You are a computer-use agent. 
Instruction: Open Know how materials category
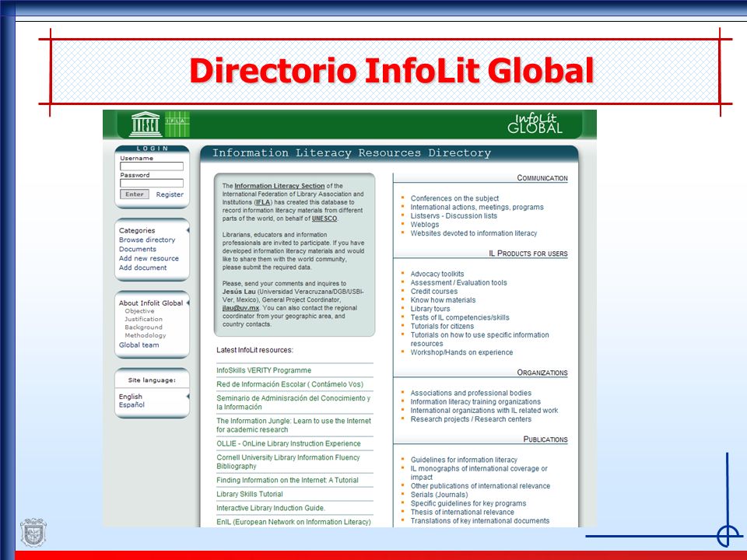tap(443, 300)
